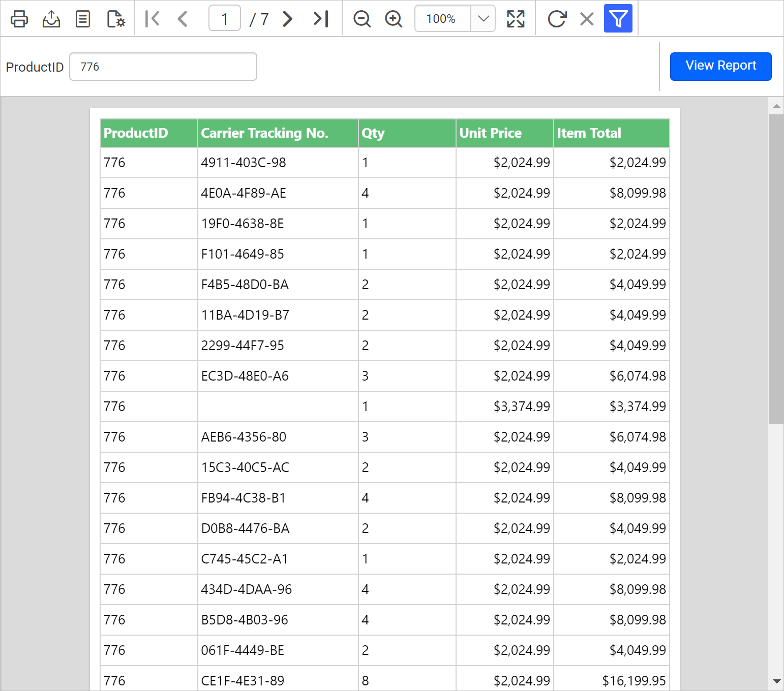Go to previous page arrow
This screenshot has width=784, height=691.
183,19
